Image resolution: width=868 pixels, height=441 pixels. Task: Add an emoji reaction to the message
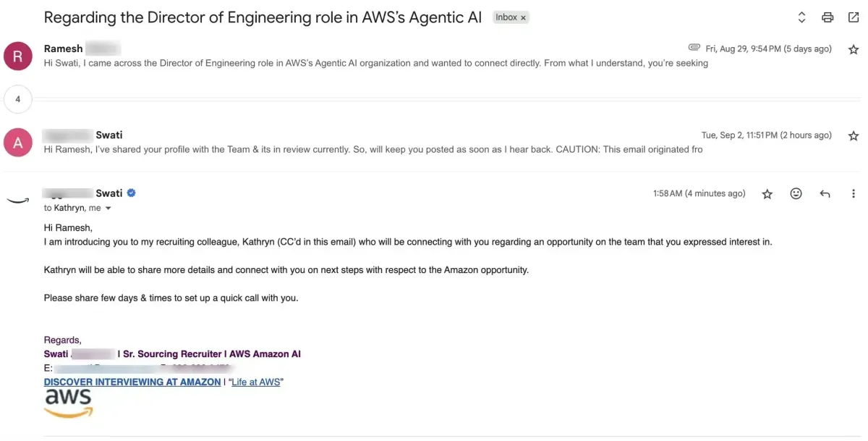(x=796, y=194)
